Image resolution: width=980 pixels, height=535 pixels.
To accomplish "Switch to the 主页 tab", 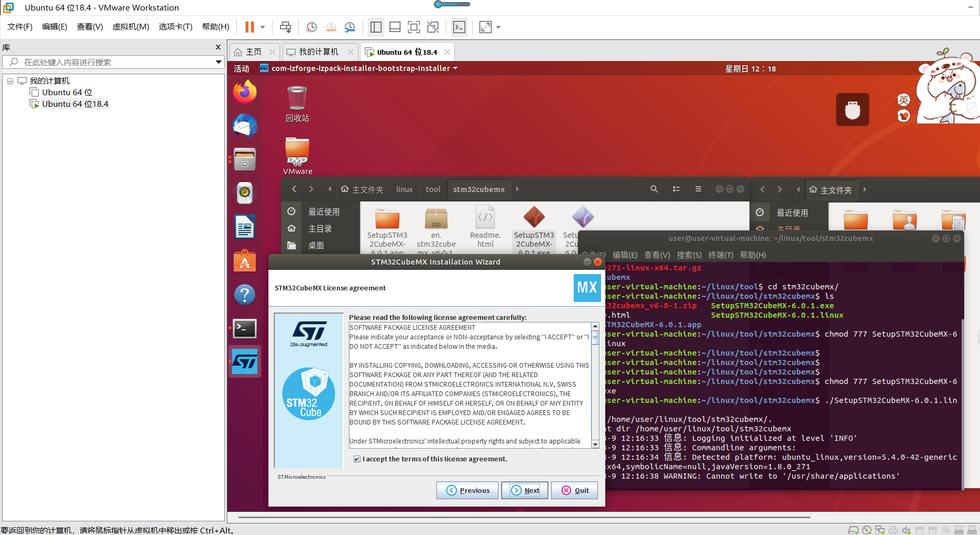I will pyautogui.click(x=254, y=52).
